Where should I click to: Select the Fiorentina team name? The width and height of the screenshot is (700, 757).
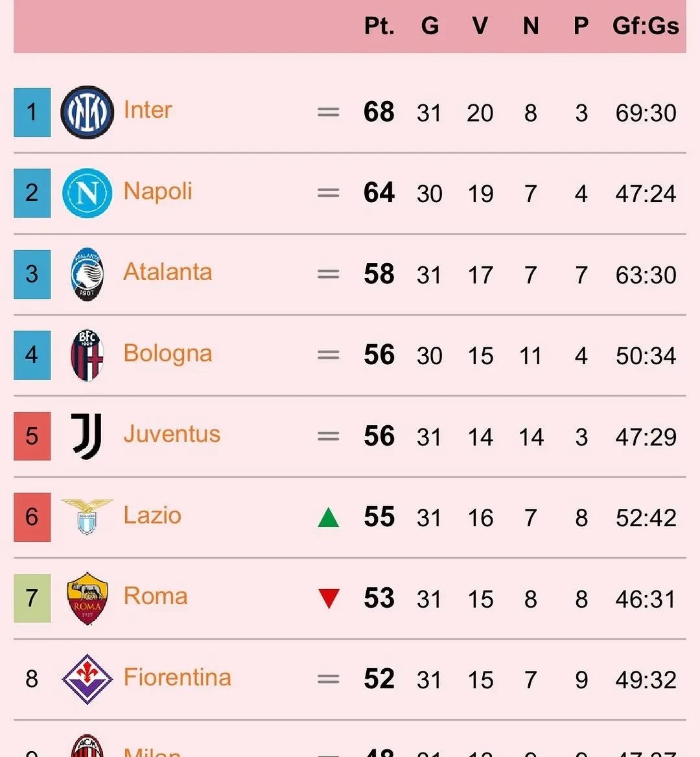coord(177,677)
